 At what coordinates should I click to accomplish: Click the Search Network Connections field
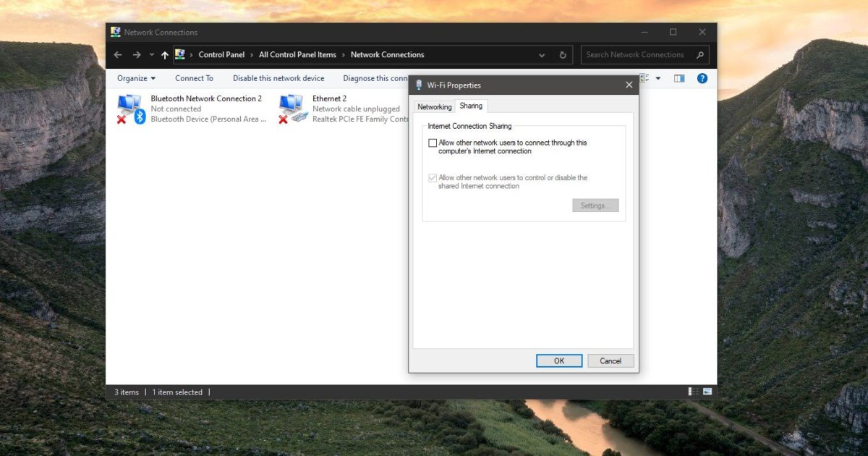637,55
